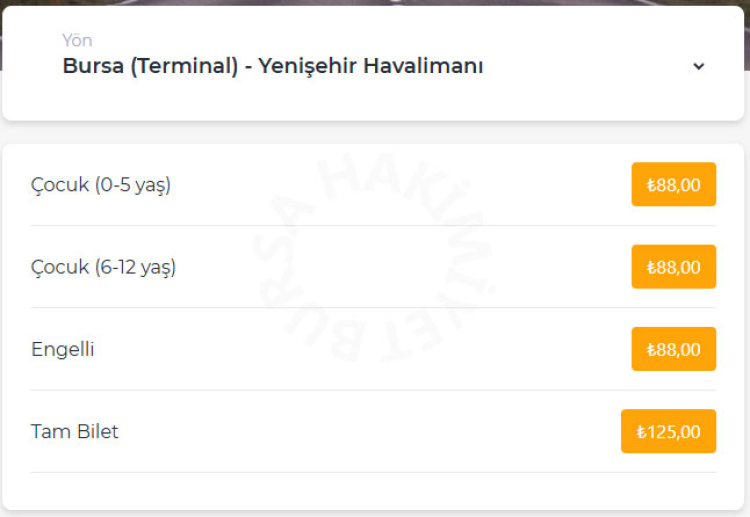The width and height of the screenshot is (750, 517).
Task: Expand the Yön direction dropdown arrow
Action: (x=698, y=66)
